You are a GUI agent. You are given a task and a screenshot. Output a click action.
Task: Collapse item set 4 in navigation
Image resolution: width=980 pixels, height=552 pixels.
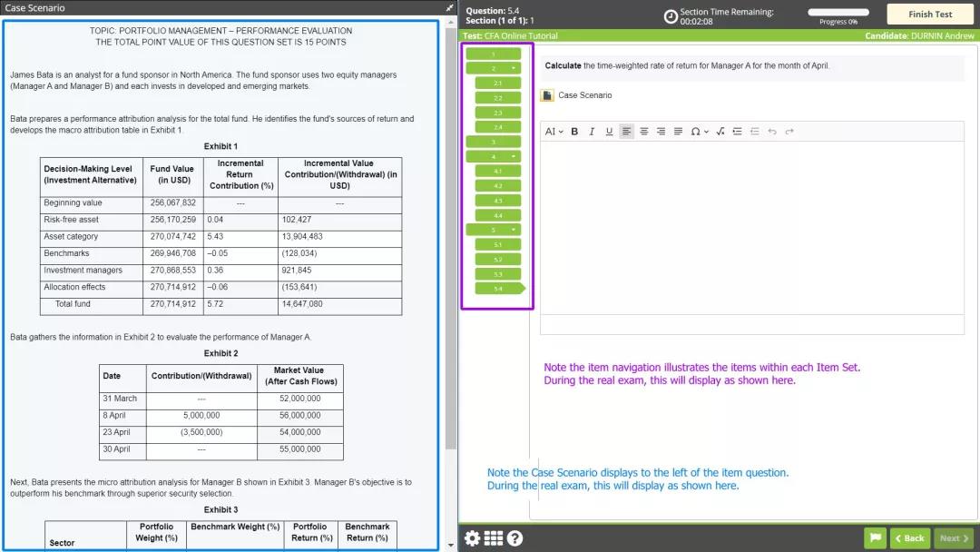(x=514, y=156)
